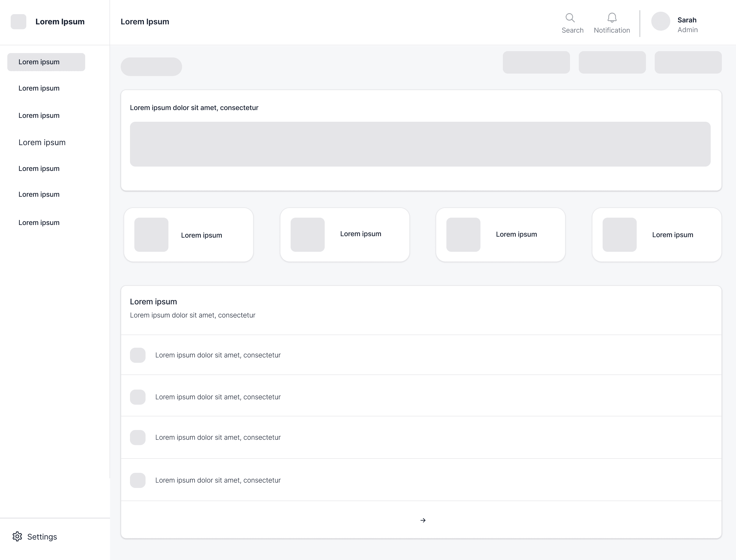
Task: Click the thumbnail in the third Lorem ipsum card
Action: [463, 235]
